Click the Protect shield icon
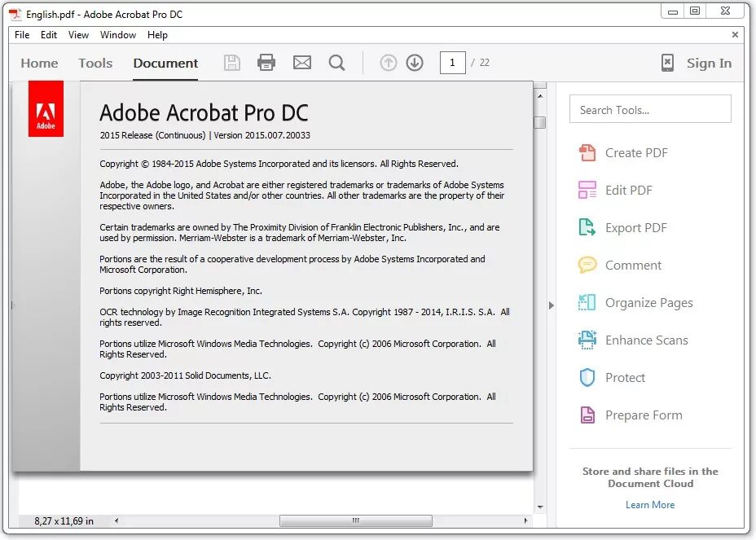 coord(587,378)
